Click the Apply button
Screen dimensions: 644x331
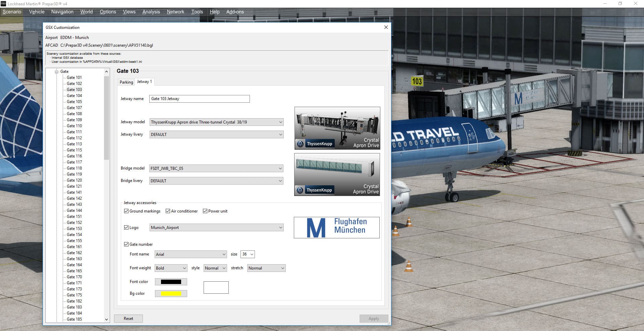[374, 319]
